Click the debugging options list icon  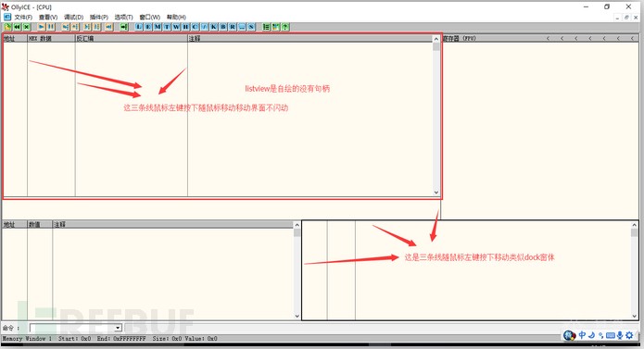[266, 27]
